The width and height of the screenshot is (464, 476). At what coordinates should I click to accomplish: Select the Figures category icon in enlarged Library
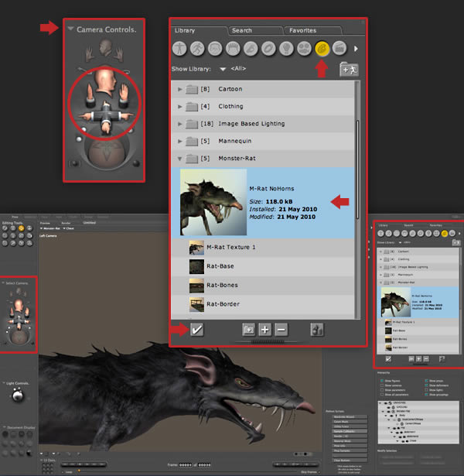click(179, 49)
